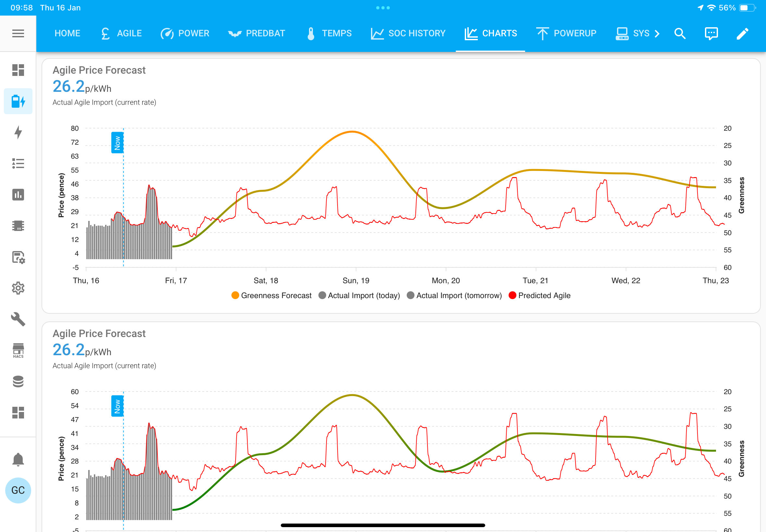Open the POWERUP tab
This screenshot has width=766, height=532.
(566, 33)
